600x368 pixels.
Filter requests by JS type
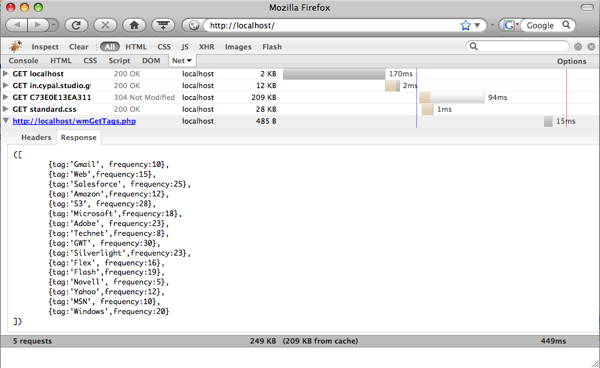coord(185,47)
